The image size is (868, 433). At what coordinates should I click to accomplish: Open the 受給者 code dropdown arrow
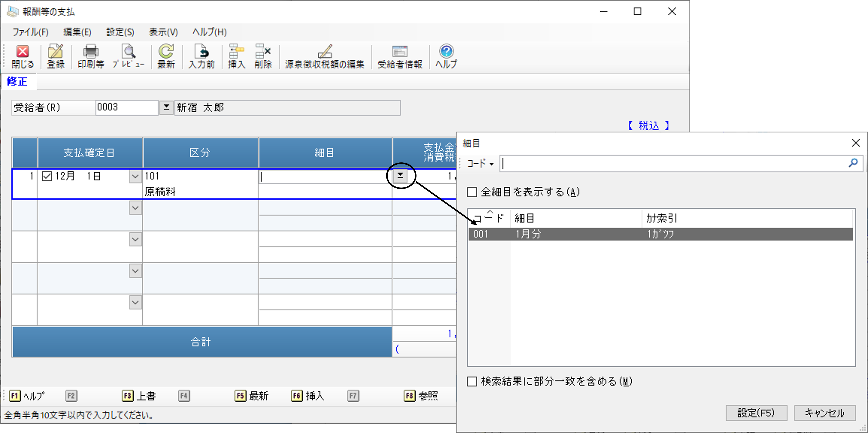tap(166, 108)
